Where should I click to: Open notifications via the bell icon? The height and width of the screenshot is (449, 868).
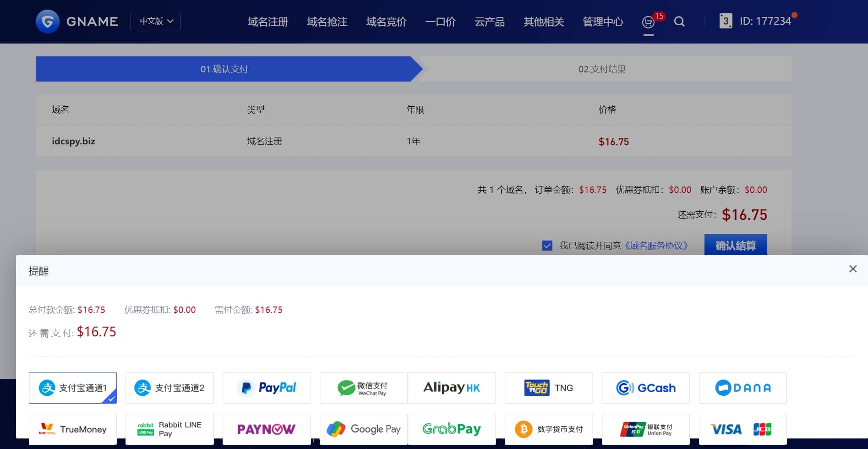tap(648, 22)
